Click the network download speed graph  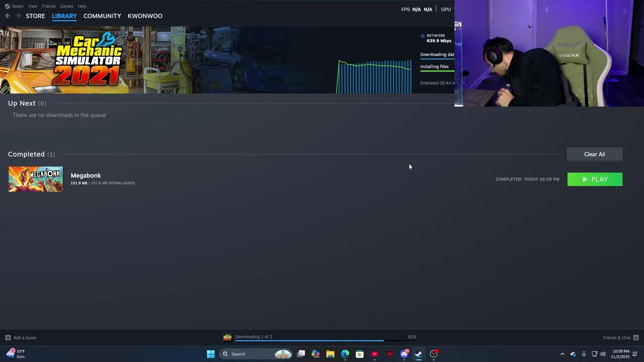(374, 76)
